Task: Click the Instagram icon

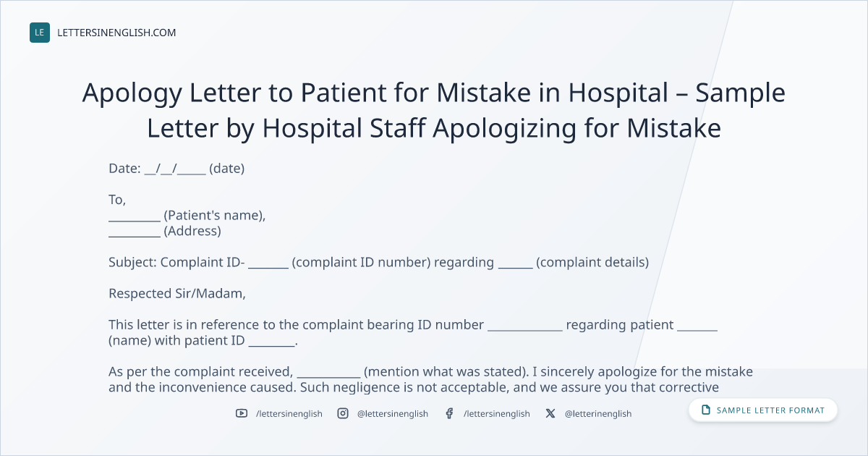Action: pos(343,413)
